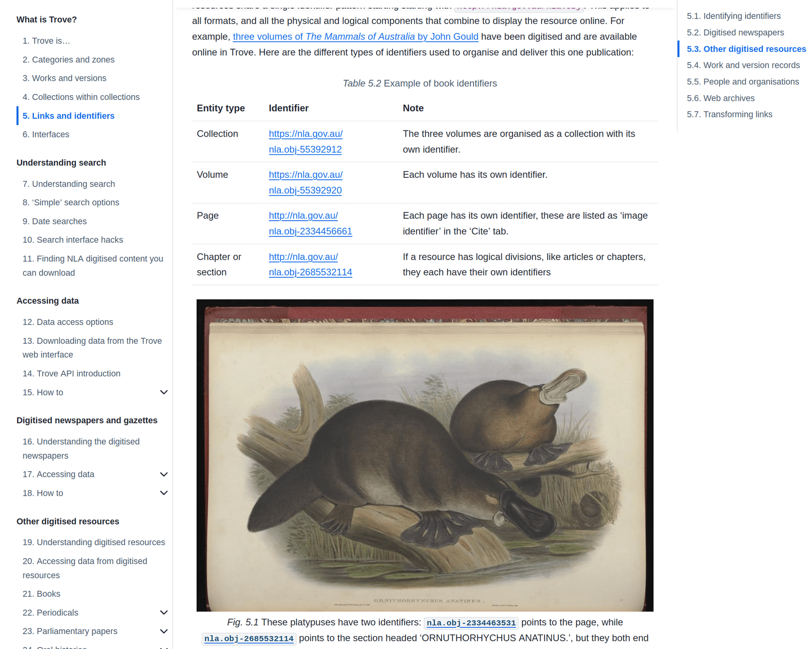The image size is (812, 649).
Task: Jump to '5.2. Digitised newspapers'
Action: point(735,32)
